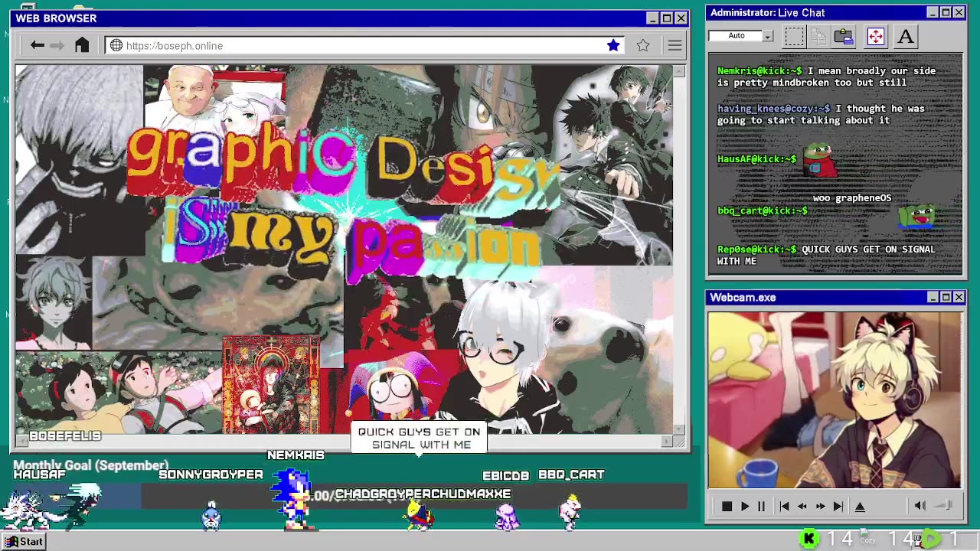
Task: Click the 'woo grapheneOS' chat message
Action: point(852,198)
